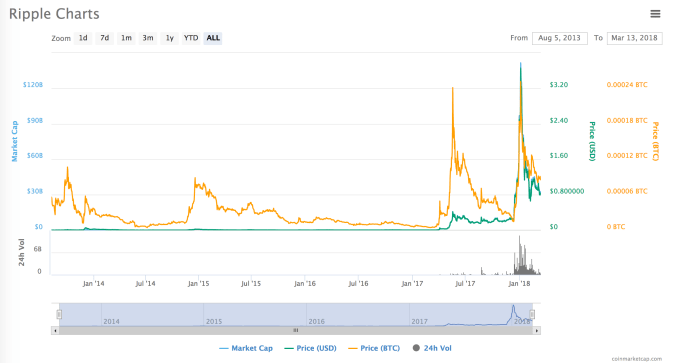Select the ALL zoom option
The width and height of the screenshot is (680, 363).
[213, 38]
